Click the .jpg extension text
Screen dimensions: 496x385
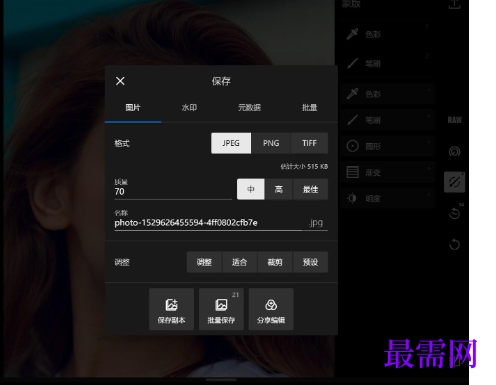[x=316, y=223]
